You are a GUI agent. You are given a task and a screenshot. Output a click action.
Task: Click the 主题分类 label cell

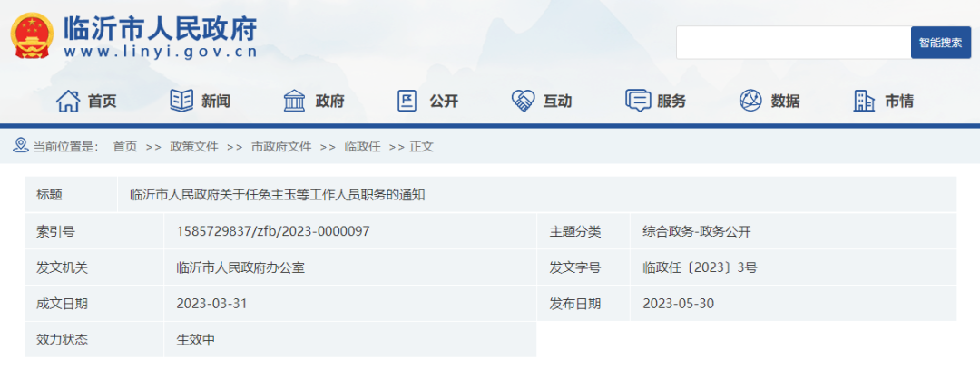coord(583,231)
